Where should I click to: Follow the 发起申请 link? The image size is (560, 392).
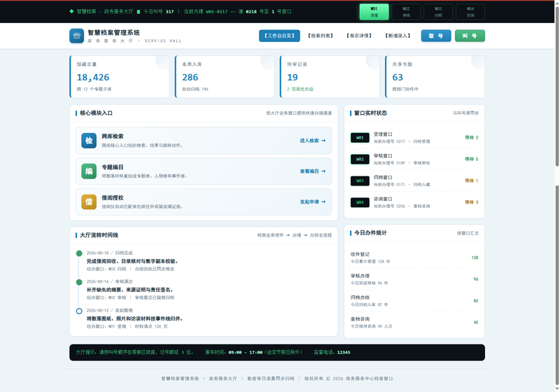(x=312, y=202)
